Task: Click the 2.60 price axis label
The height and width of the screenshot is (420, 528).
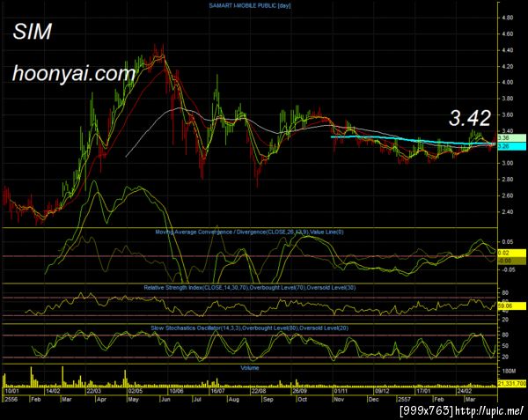Action: [507, 195]
